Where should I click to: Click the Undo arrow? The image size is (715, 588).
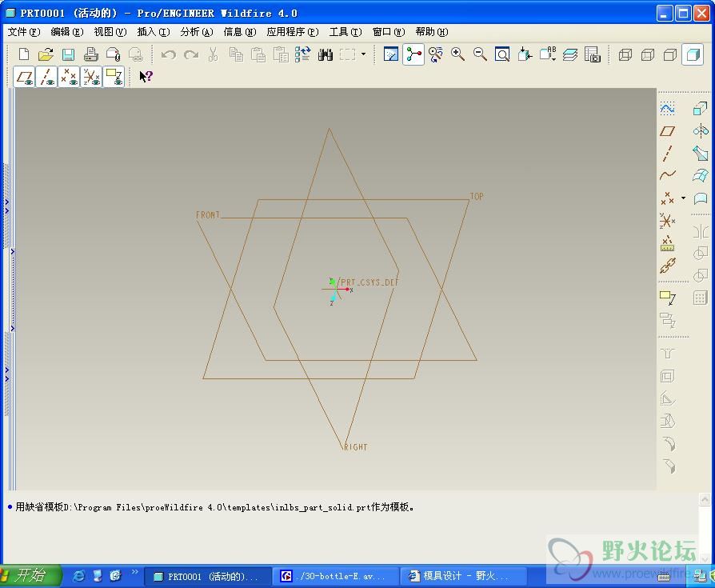pos(168,54)
